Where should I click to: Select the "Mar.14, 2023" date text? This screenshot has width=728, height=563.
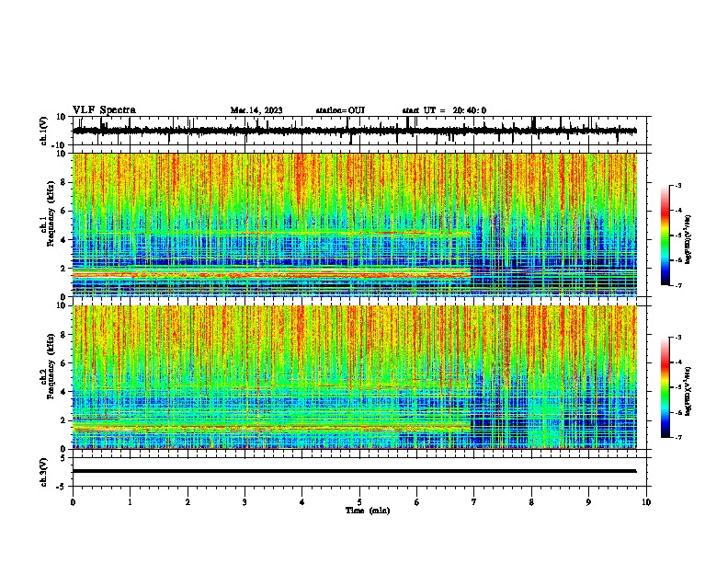click(x=256, y=110)
